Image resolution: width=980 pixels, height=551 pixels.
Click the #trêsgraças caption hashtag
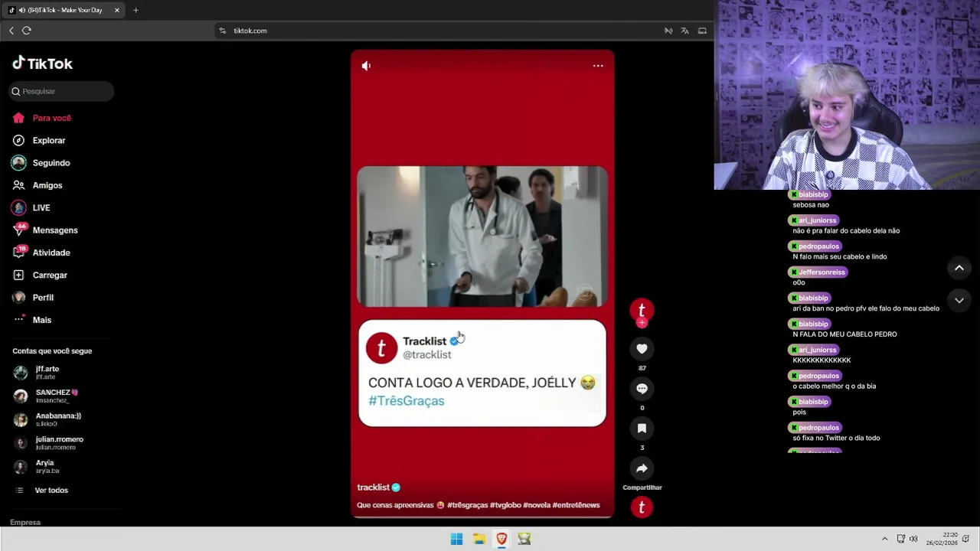(468, 505)
